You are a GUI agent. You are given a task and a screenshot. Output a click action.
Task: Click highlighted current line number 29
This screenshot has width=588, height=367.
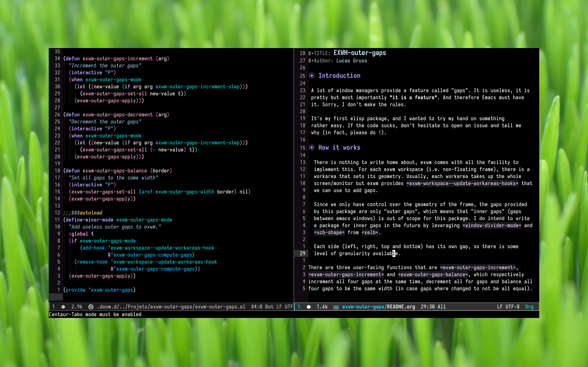coord(302,253)
